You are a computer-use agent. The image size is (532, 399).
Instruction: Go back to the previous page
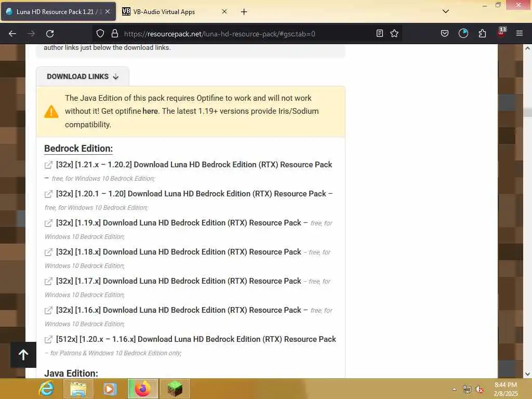click(x=12, y=34)
